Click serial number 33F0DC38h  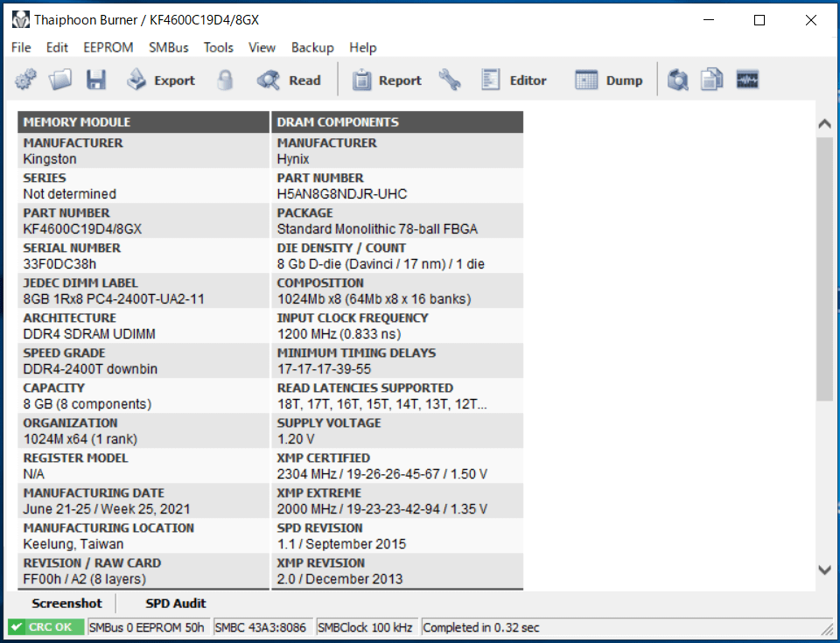tap(59, 264)
